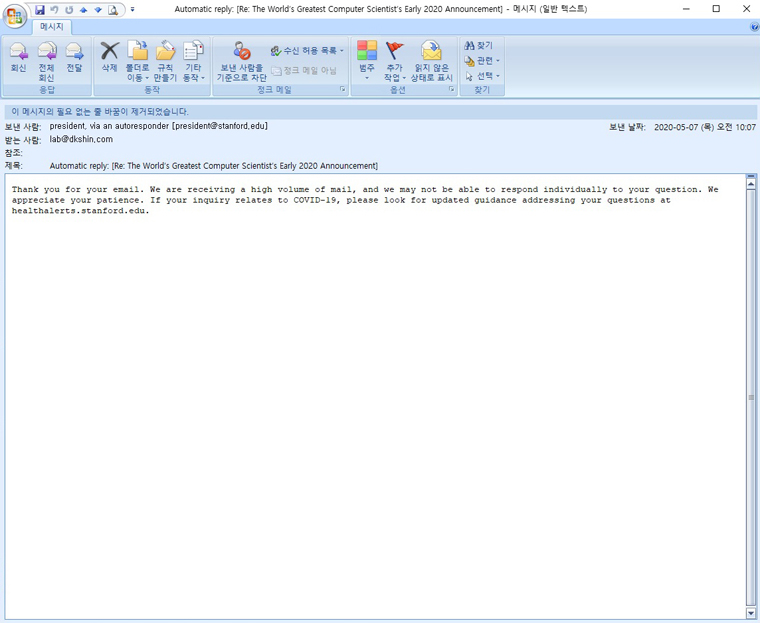Switch to the 메시지 ribbon tab
Screen dimensions: 760x623
click(x=51, y=27)
